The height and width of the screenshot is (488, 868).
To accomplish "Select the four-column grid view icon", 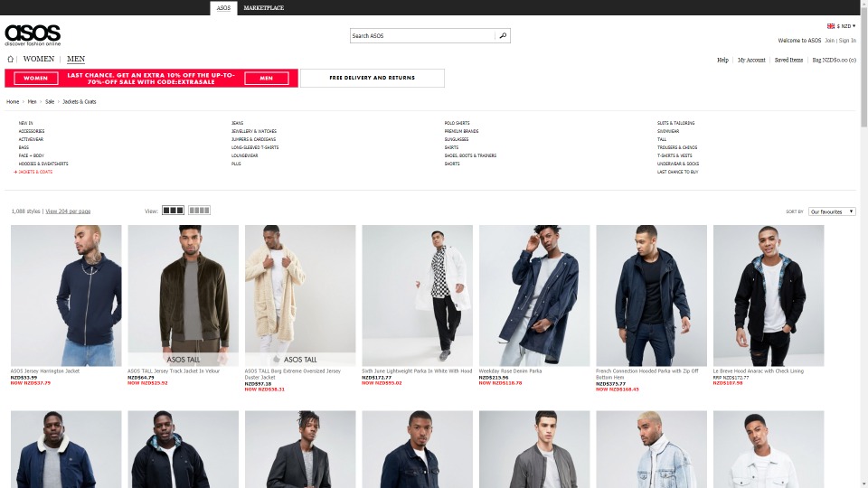I will pos(199,211).
